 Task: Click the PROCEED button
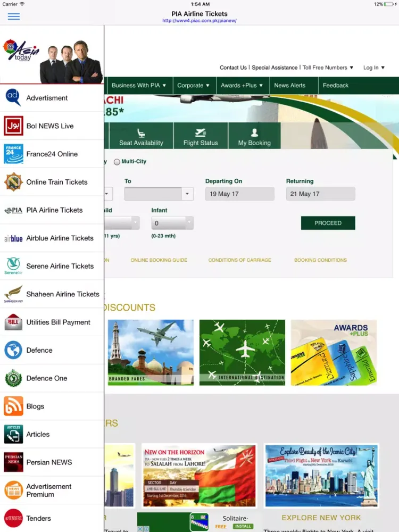pos(328,223)
